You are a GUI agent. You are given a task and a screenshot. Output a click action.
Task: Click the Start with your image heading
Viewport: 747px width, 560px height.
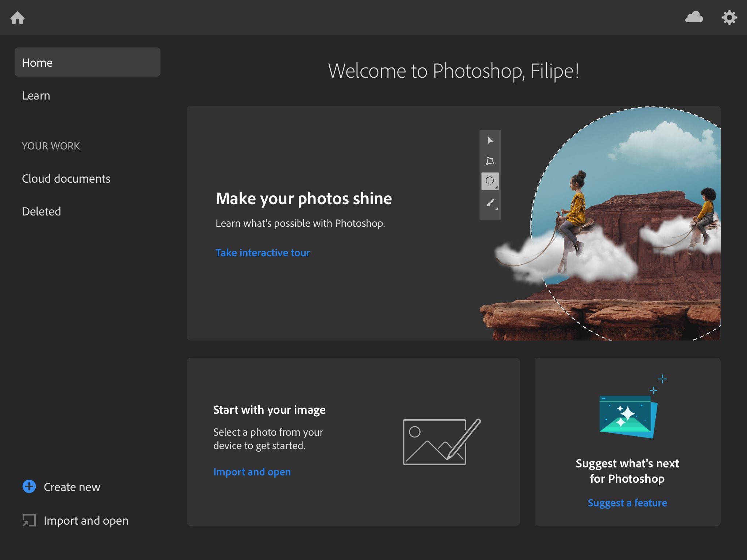coord(269,410)
